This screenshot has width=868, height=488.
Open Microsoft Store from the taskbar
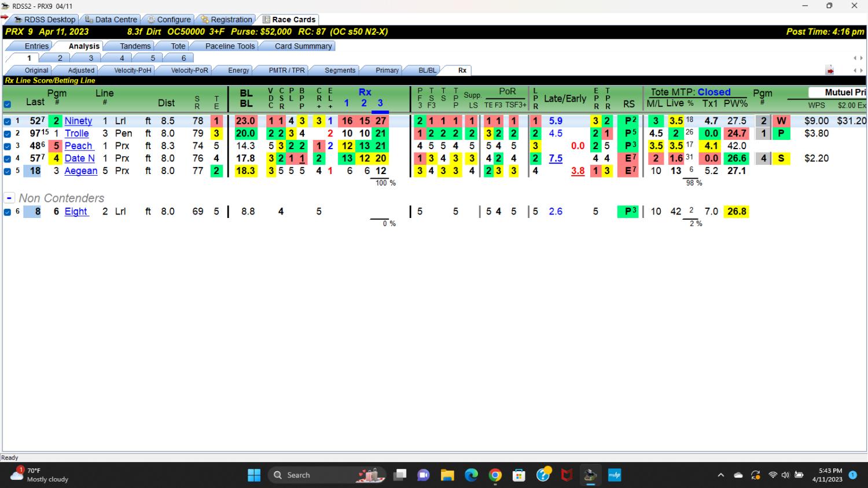click(519, 475)
